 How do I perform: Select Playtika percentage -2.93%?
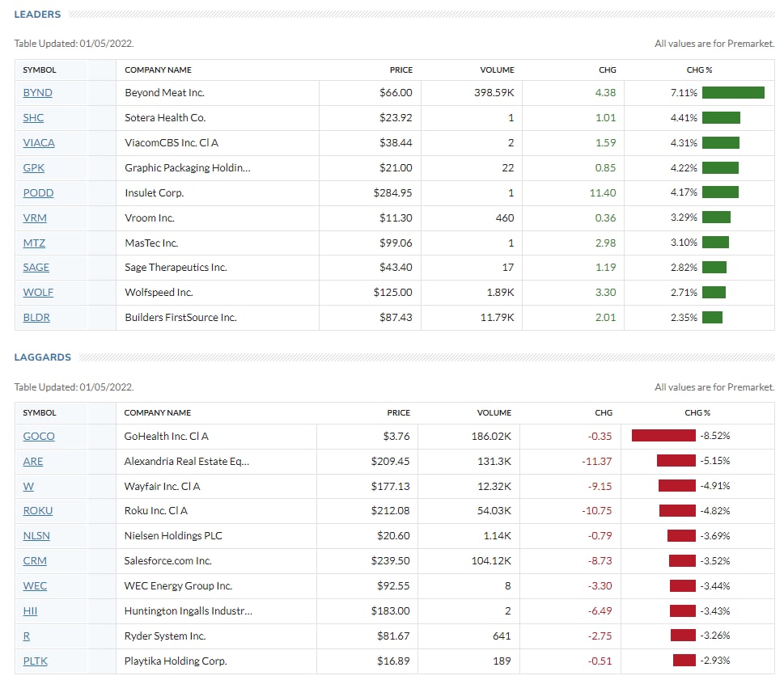[715, 661]
